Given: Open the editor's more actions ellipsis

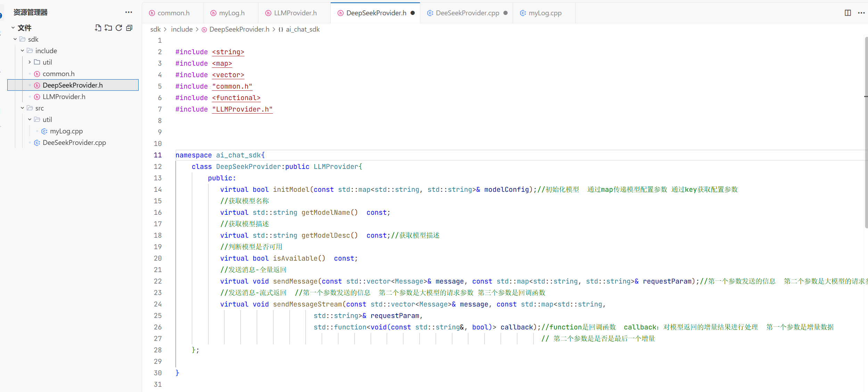Looking at the screenshot, I should (x=861, y=13).
